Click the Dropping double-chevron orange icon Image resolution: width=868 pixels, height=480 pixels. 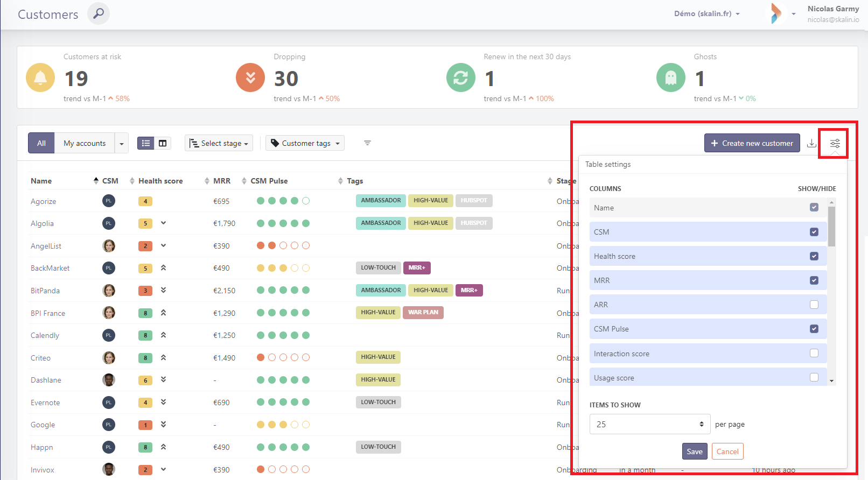click(250, 77)
